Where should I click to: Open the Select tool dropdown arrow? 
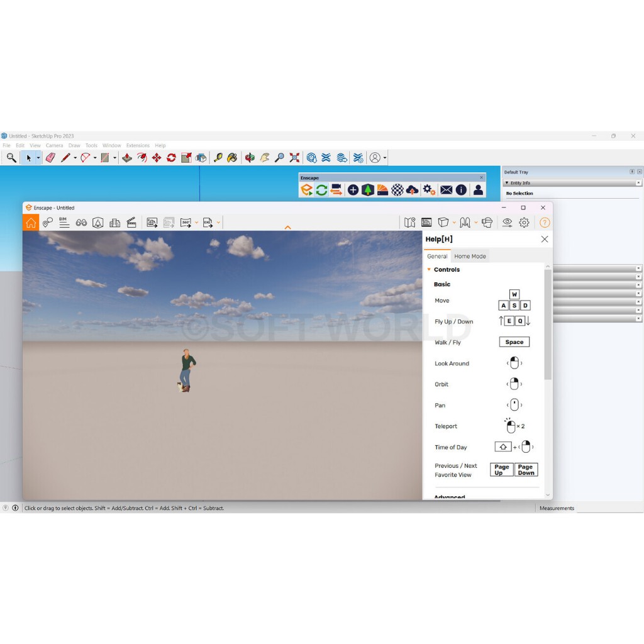(x=38, y=158)
